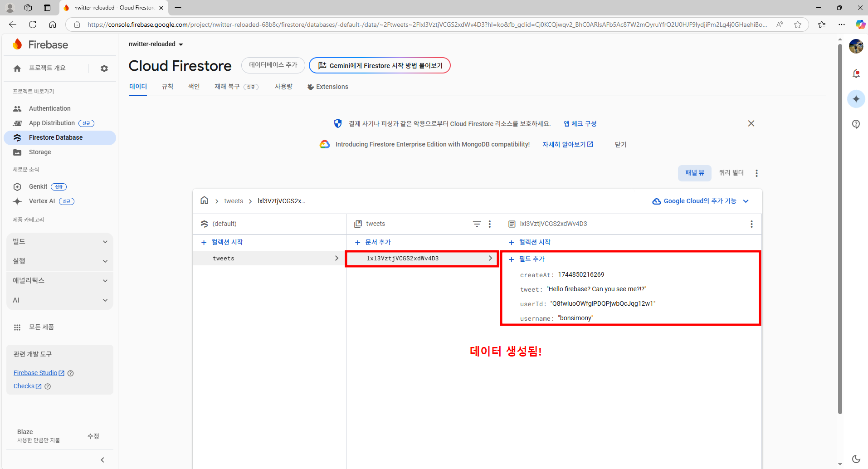Click 수정 to modify Blaze plan

point(93,436)
